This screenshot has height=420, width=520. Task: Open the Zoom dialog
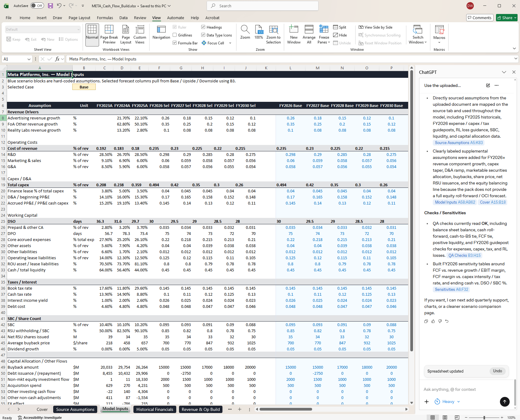click(x=245, y=33)
